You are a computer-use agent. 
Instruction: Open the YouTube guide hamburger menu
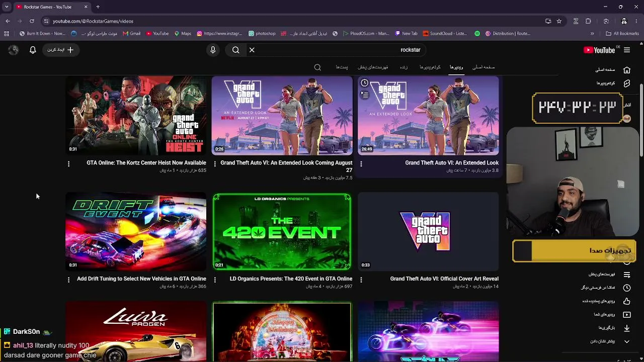(627, 50)
